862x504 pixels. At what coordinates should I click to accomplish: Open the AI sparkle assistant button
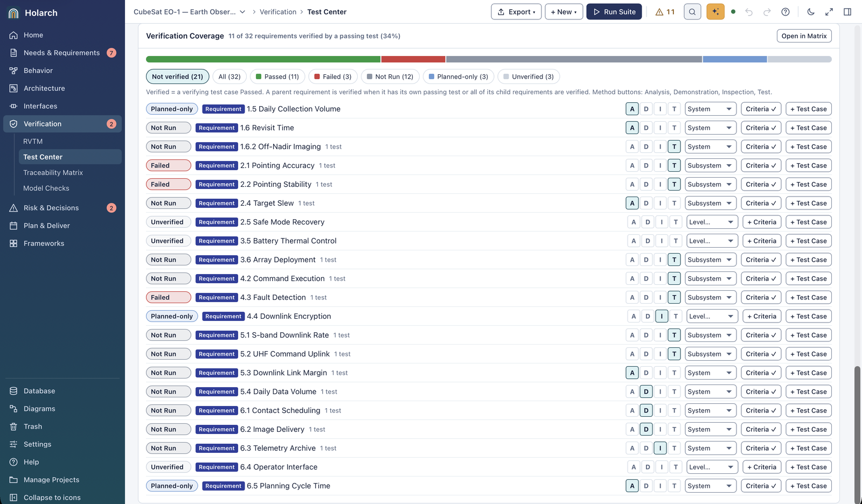(x=715, y=12)
